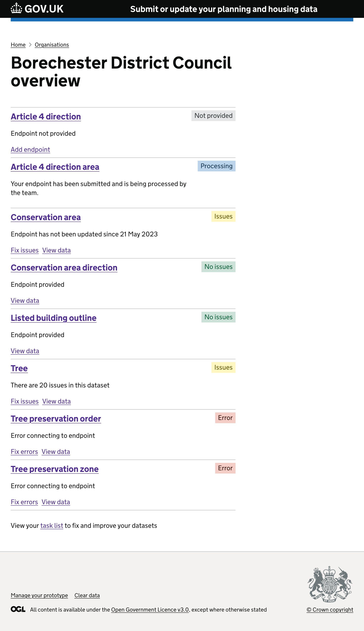Go to Home breadcrumb link
Screen dimensions: 364x631
(x=18, y=45)
